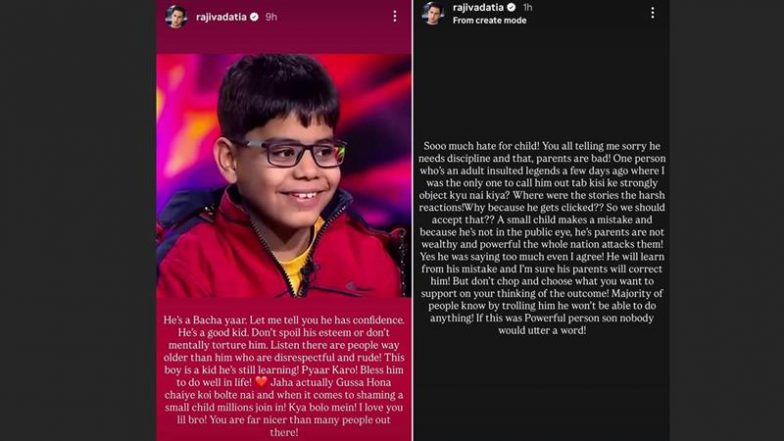
Task: Tap the profile avatar on the 1h story
Action: click(433, 13)
